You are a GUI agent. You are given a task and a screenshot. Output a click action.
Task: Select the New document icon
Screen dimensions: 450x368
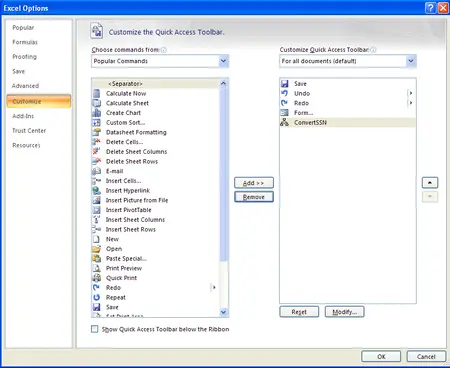97,239
